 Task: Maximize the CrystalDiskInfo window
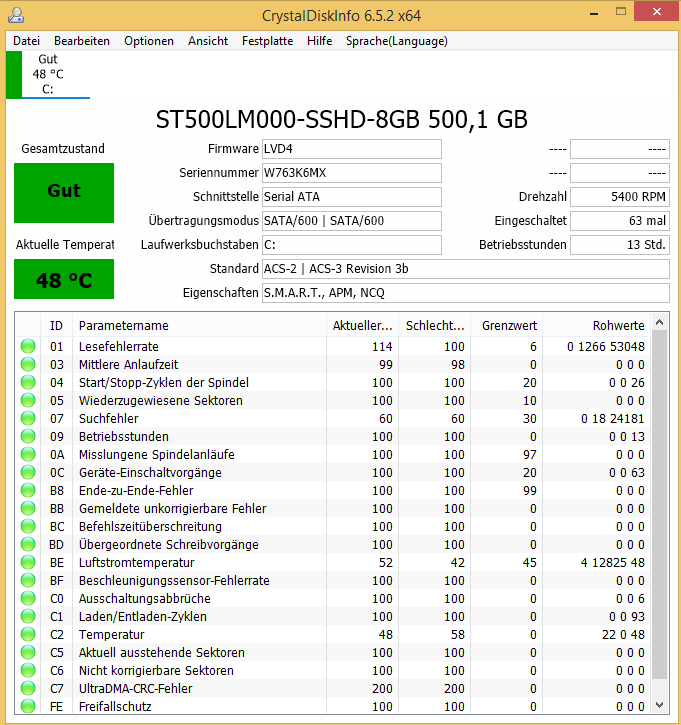point(621,12)
